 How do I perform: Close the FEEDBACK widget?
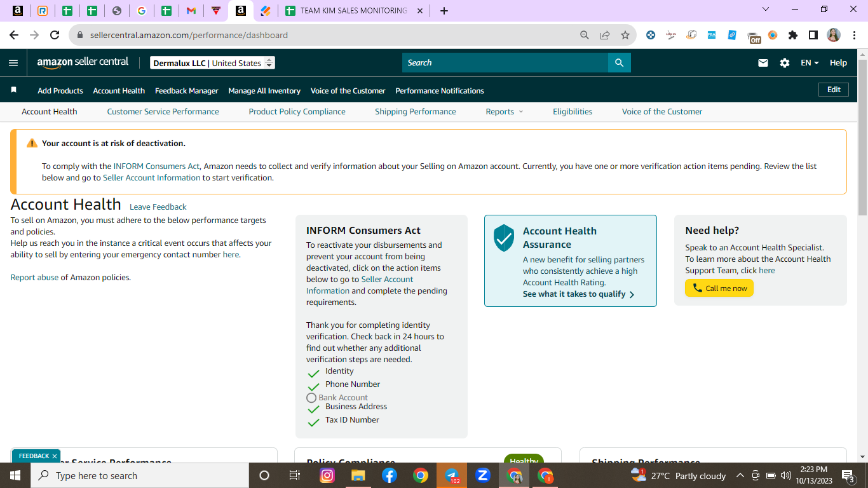pyautogui.click(x=55, y=456)
